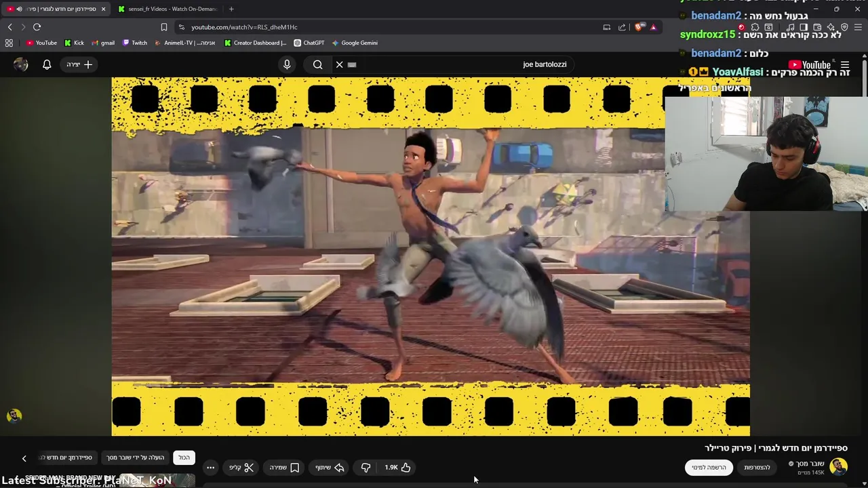Viewport: 868px width, 488px height.
Task: Create a clip with scissors button
Action: (x=241, y=468)
